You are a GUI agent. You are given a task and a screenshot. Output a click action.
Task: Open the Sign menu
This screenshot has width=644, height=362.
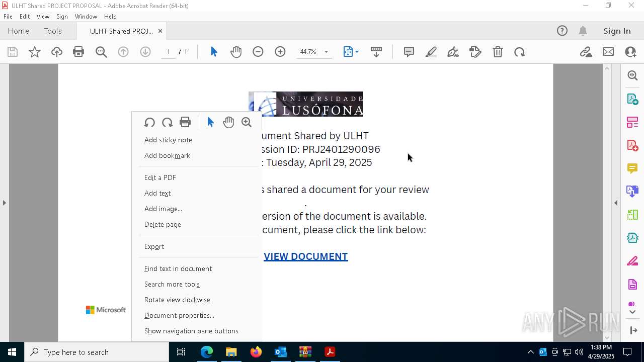point(62,16)
